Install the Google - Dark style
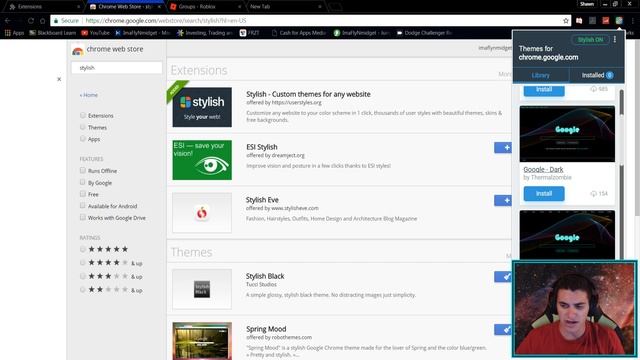 [x=544, y=193]
